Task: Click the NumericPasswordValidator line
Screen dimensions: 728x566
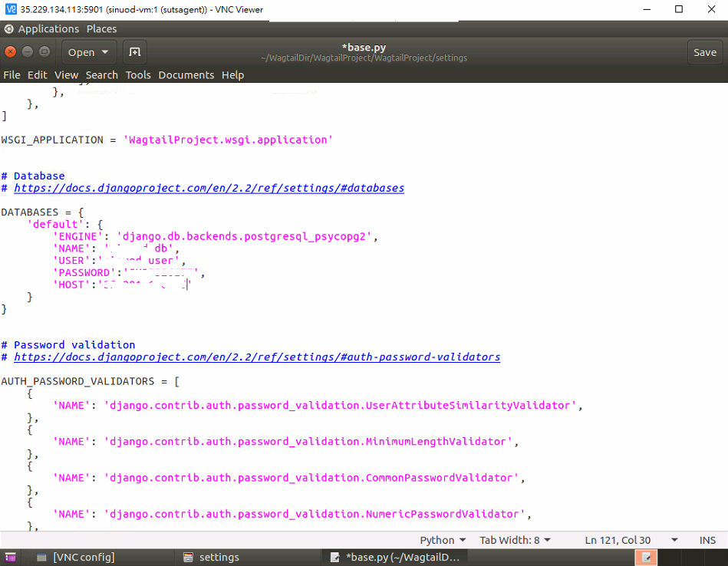Action: pos(292,514)
